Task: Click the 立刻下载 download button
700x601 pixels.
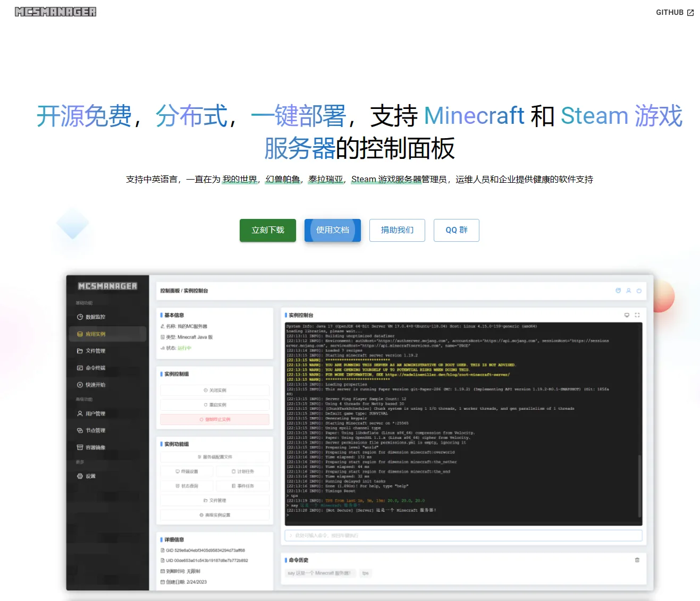Action: (268, 230)
